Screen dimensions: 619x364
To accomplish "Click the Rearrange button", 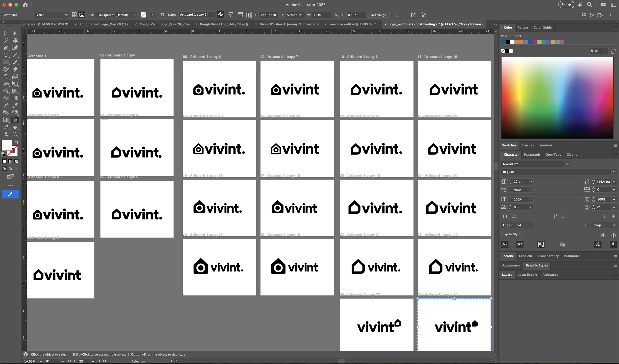I will tap(378, 15).
